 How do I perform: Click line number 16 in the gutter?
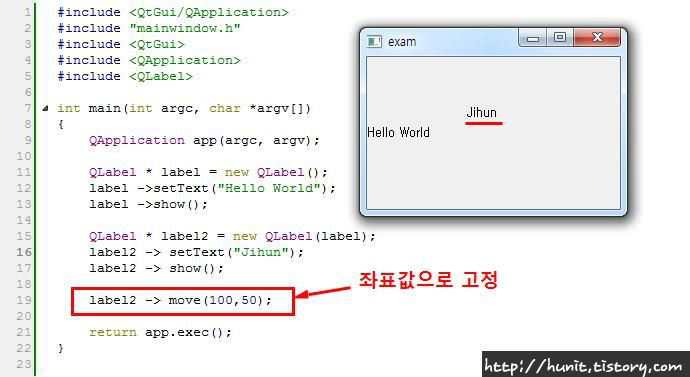pos(24,252)
